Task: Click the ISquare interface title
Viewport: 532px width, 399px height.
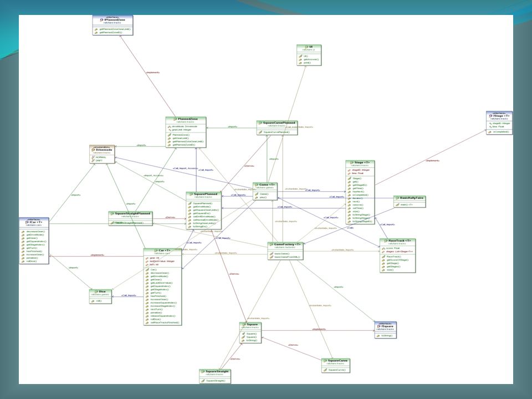Action: tap(387, 326)
